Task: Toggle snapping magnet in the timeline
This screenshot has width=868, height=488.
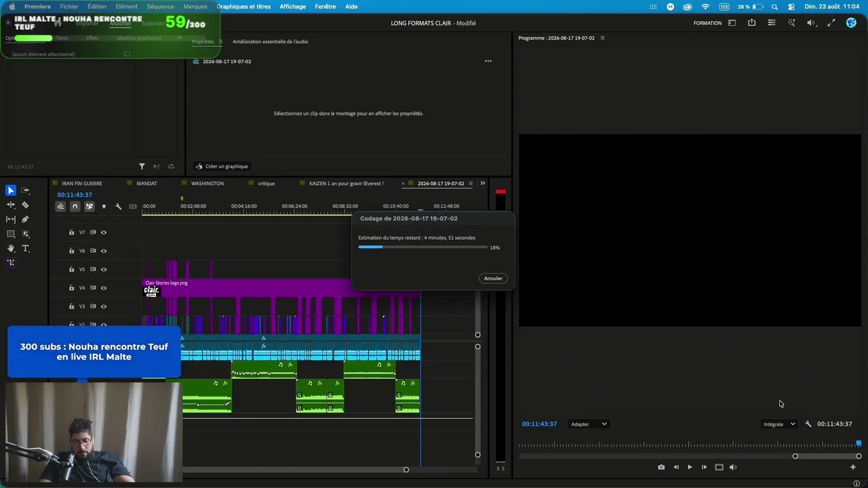Action: tap(75, 206)
